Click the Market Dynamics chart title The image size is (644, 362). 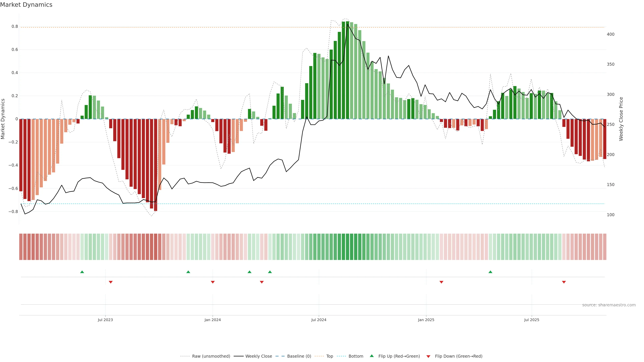coord(26,5)
